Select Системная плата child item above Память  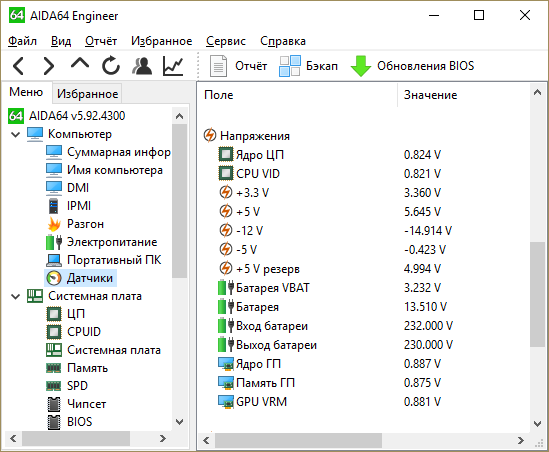[103, 350]
